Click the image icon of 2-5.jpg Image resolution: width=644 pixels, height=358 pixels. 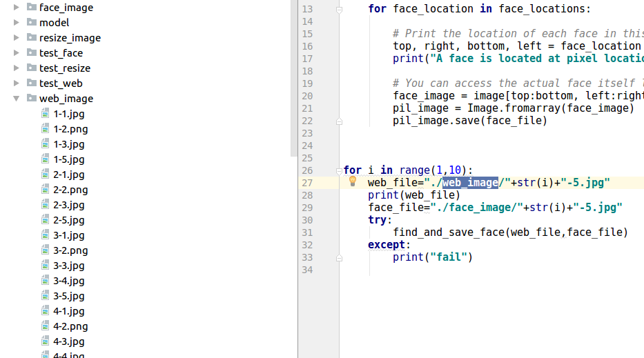point(45,220)
